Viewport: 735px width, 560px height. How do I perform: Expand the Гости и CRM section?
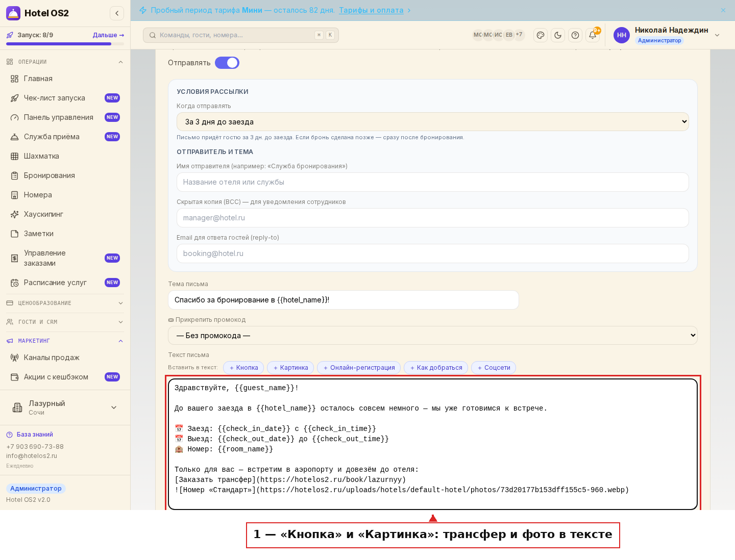tap(65, 322)
